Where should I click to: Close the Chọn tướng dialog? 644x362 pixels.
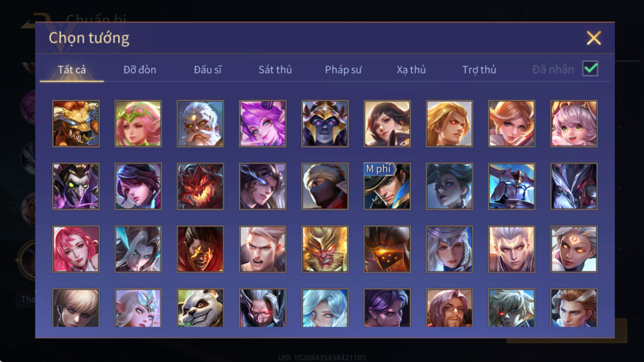tap(594, 38)
